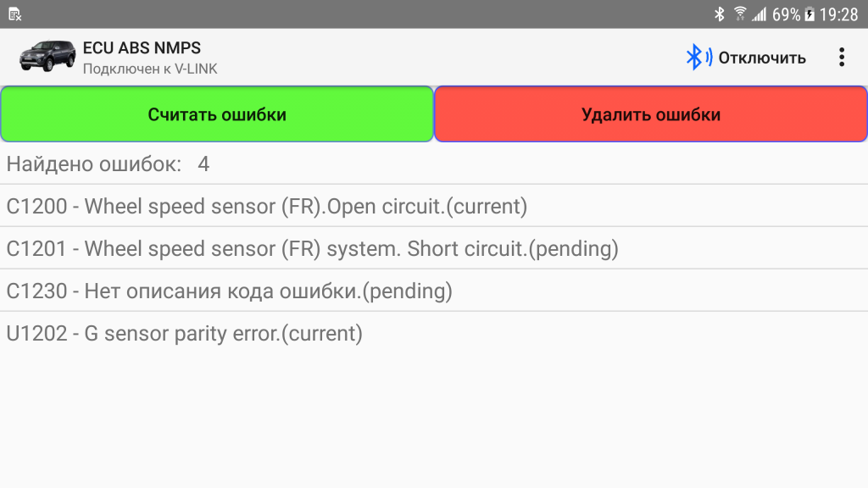This screenshot has height=488, width=868.
Task: Open the C1230 error entry
Action: coord(229,291)
